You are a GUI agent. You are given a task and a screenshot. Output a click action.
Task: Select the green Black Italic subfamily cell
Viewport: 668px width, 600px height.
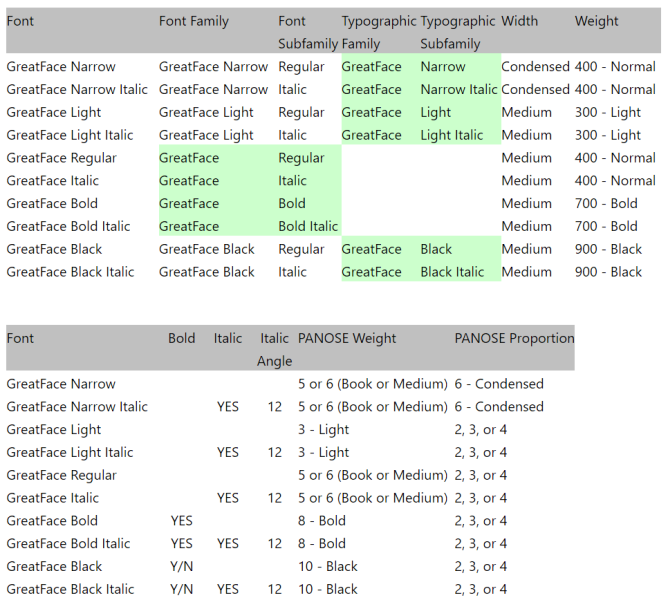(x=454, y=272)
